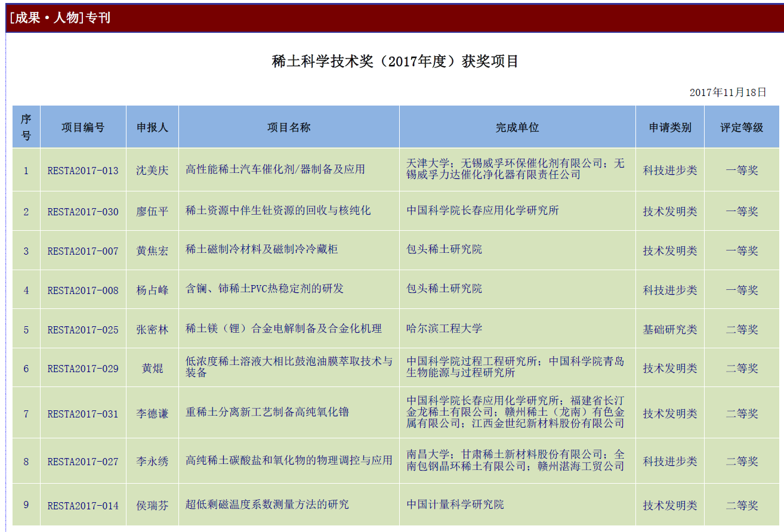This screenshot has width=784, height=532.
Task: Click project 重稀土分离新工艺制备高纯氧化镥
Action: 267,412
